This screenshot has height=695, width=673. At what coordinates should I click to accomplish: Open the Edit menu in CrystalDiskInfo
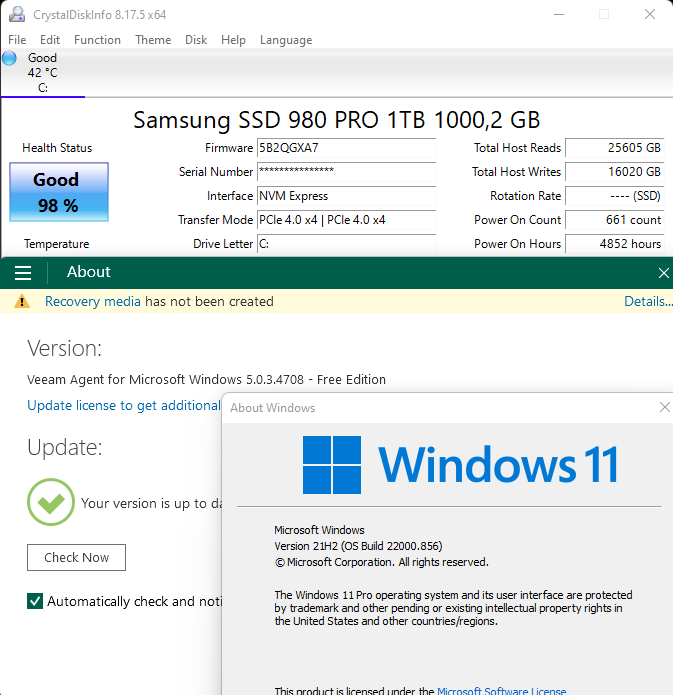tap(50, 40)
